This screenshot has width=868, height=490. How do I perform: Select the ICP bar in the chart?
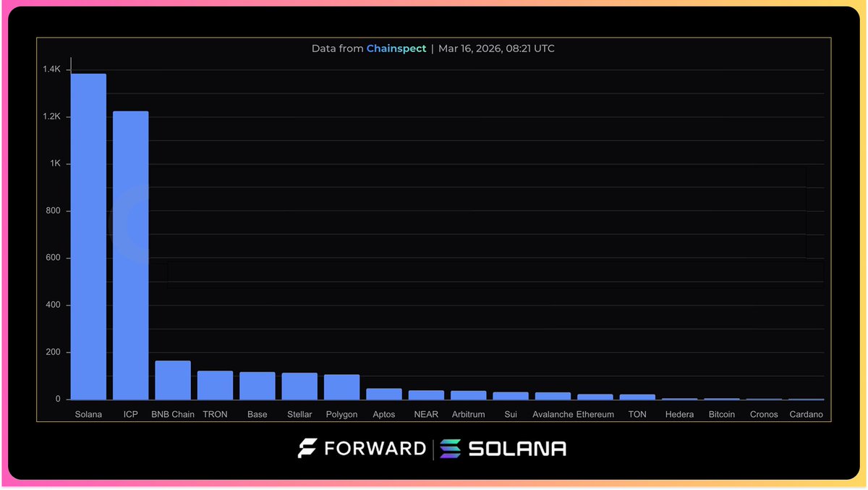click(130, 253)
